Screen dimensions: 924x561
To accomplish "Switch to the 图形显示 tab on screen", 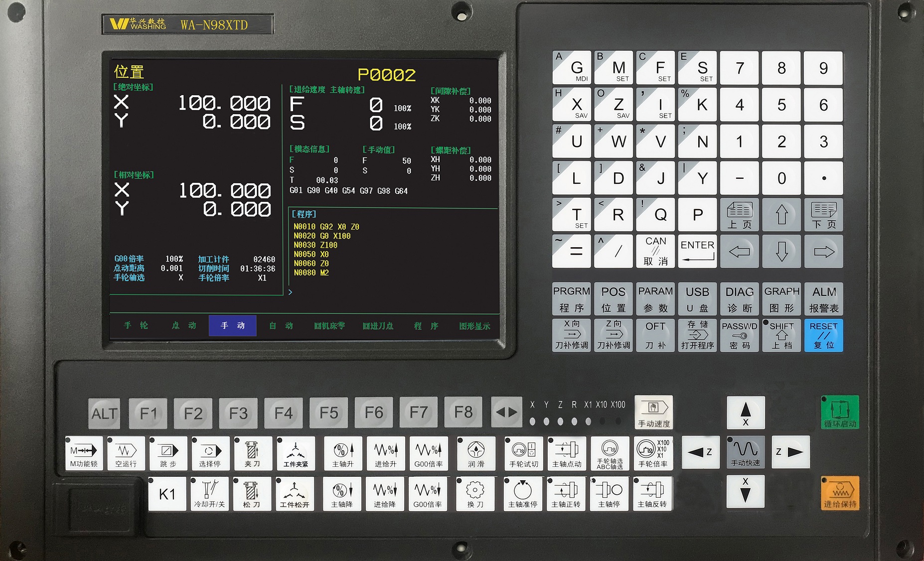I will (474, 326).
